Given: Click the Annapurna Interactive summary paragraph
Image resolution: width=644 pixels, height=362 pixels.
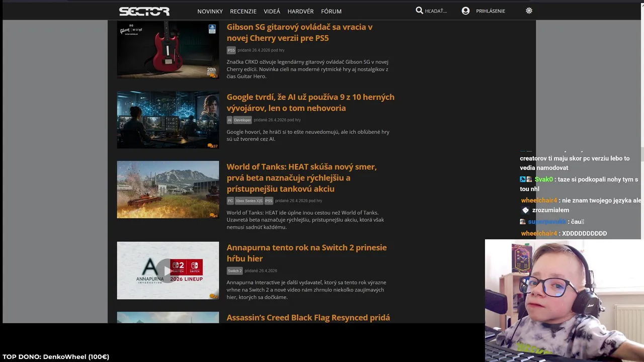Looking at the screenshot, I should [x=306, y=290].
